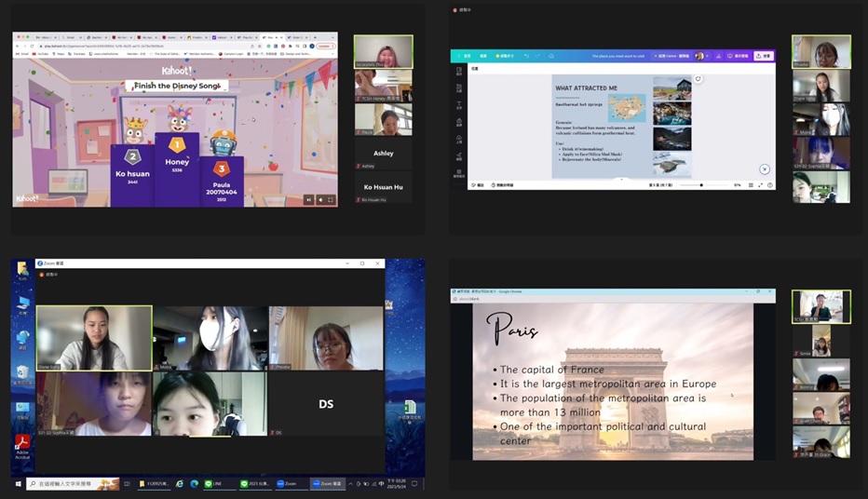868x499 pixels.
Task: Open the Canva uploads panel in sidebar
Action: pyautogui.click(x=459, y=139)
